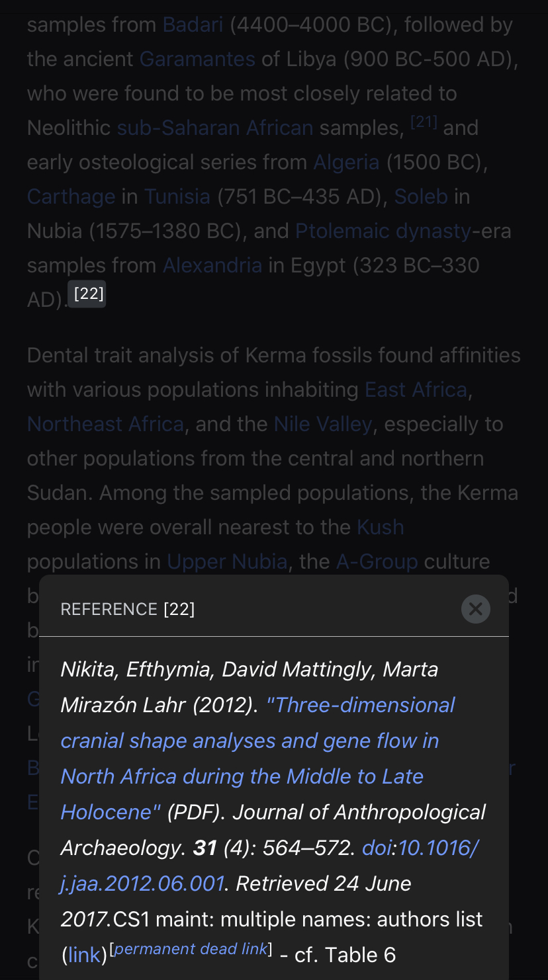Open the Garamantes article link
This screenshot has height=980, width=548.
[197, 59]
